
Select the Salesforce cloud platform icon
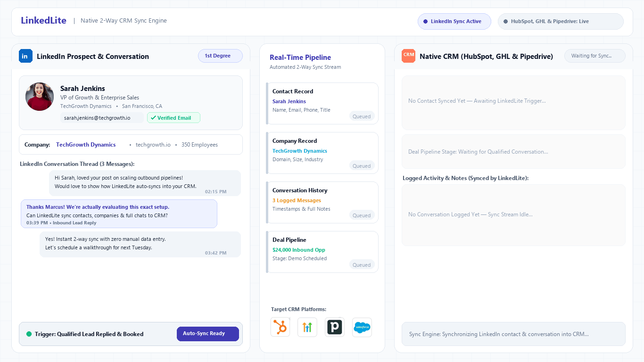[362, 327]
